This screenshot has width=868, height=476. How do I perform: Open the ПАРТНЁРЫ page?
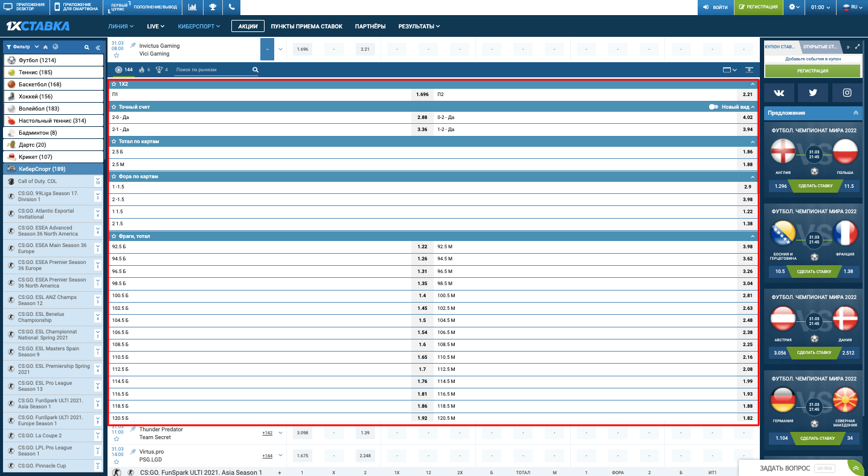point(370,27)
